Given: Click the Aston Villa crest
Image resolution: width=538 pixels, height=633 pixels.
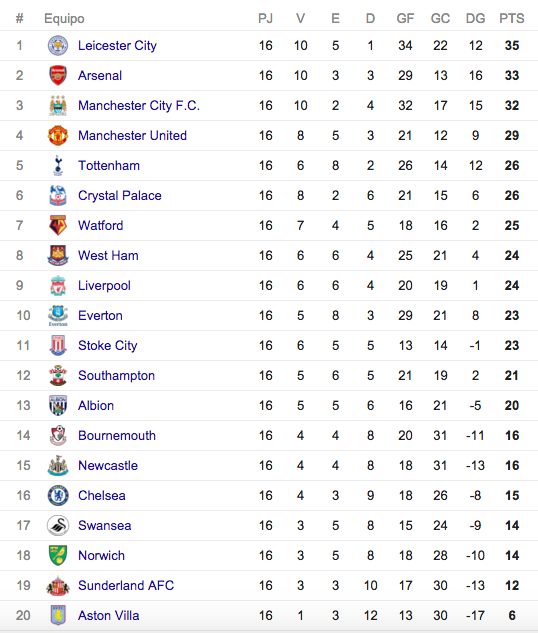Looking at the screenshot, I should pyautogui.click(x=58, y=616).
